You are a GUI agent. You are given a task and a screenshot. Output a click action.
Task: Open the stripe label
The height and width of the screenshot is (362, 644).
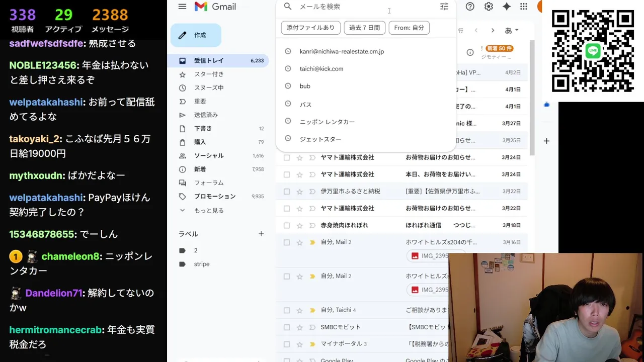202,264
